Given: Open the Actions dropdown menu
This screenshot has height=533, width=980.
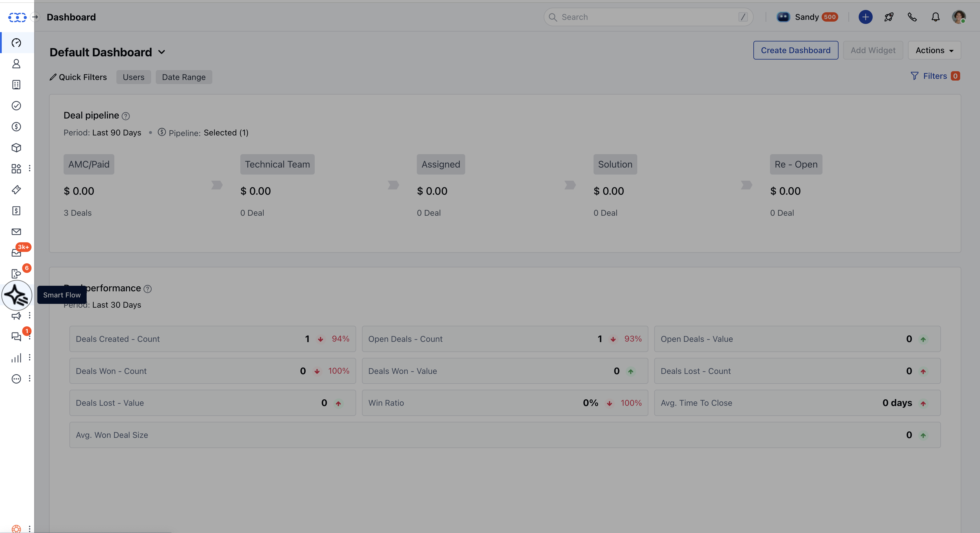Looking at the screenshot, I should point(934,50).
